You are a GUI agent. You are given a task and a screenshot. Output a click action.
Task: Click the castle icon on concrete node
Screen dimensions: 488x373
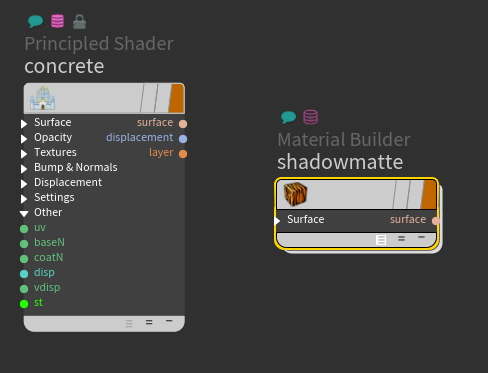pos(43,98)
